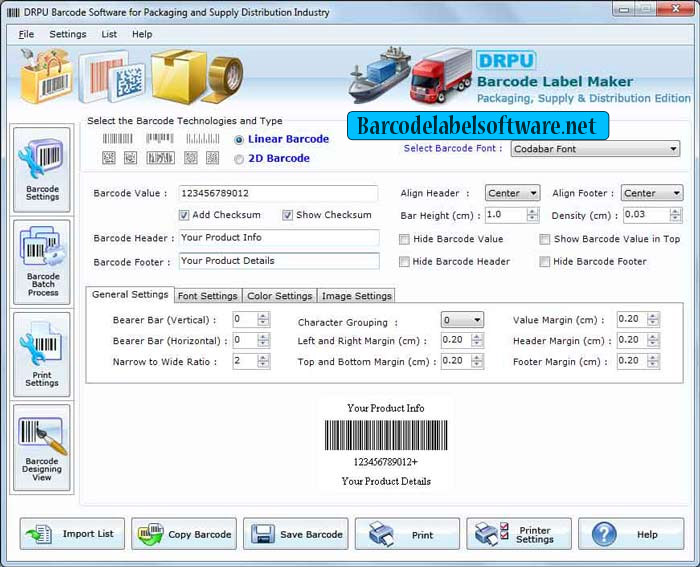This screenshot has height=567, width=700.
Task: Open Printer Settings at the bottom
Action: point(519,534)
